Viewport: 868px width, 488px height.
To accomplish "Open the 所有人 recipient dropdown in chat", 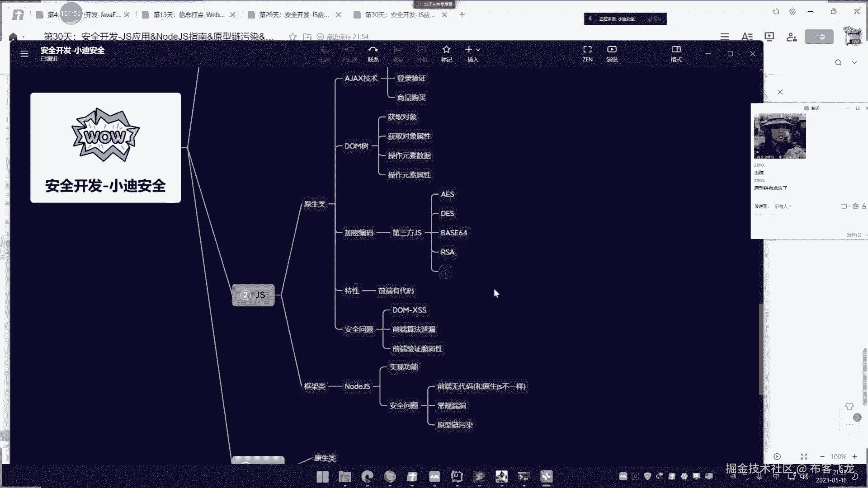I will [783, 206].
